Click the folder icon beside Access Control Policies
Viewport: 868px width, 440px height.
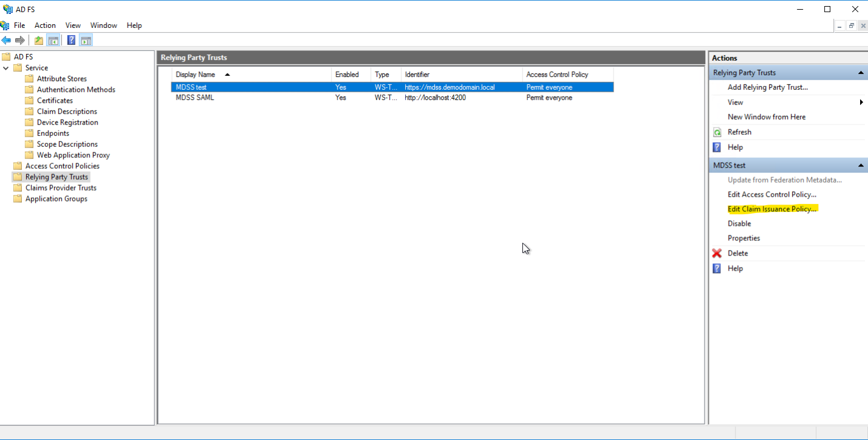coord(18,166)
